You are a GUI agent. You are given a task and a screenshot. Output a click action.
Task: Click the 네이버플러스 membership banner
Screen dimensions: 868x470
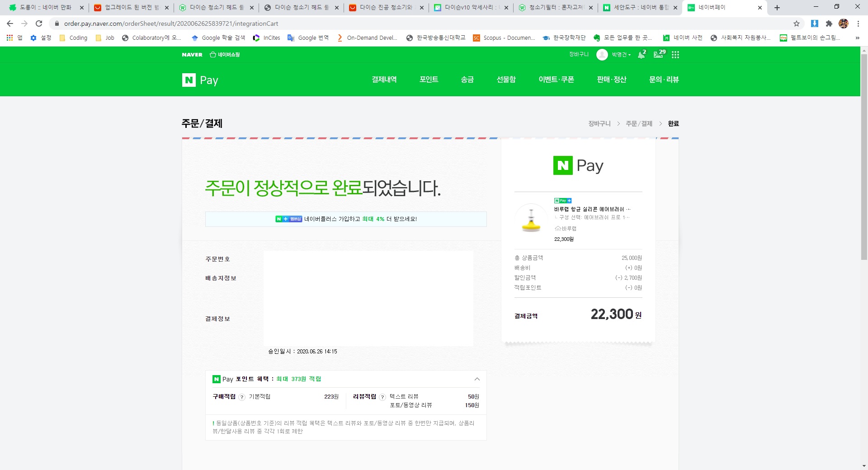tap(346, 219)
